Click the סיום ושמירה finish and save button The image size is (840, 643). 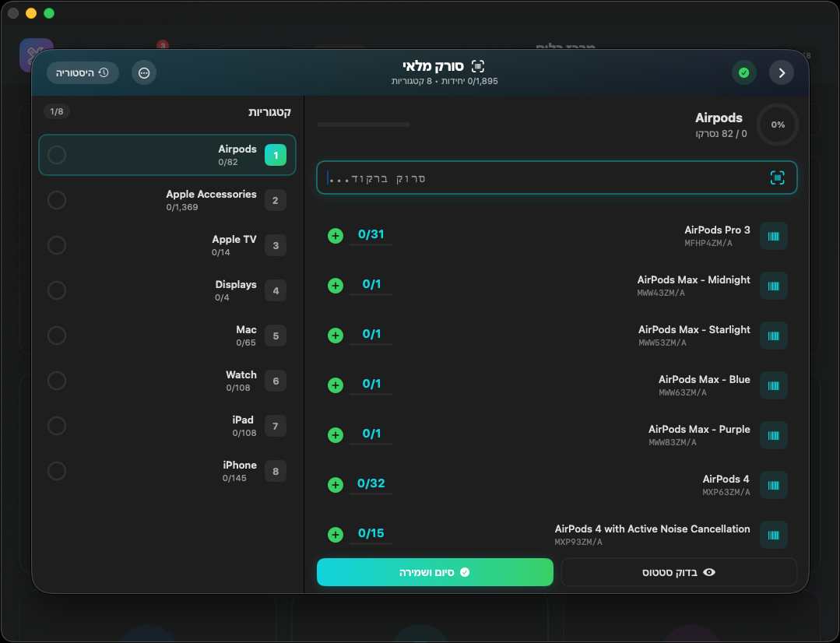pos(434,572)
